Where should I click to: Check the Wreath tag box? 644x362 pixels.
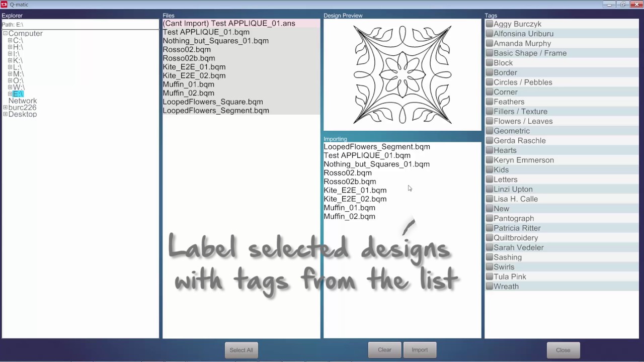(x=489, y=287)
